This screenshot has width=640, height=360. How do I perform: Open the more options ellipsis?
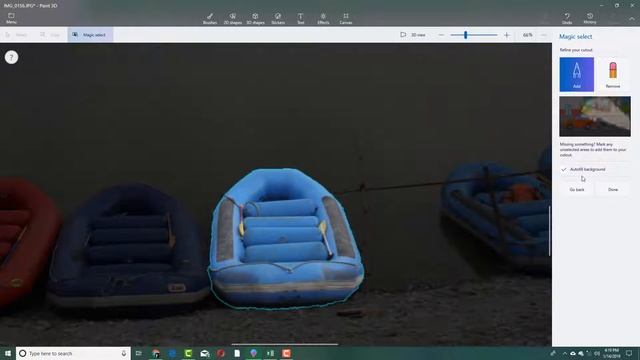pos(544,35)
